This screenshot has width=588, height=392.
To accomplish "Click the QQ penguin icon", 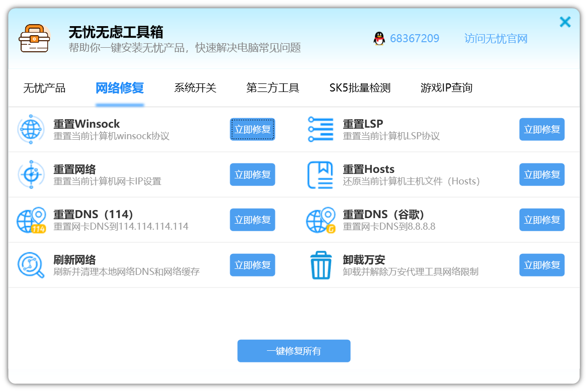I will pyautogui.click(x=379, y=39).
